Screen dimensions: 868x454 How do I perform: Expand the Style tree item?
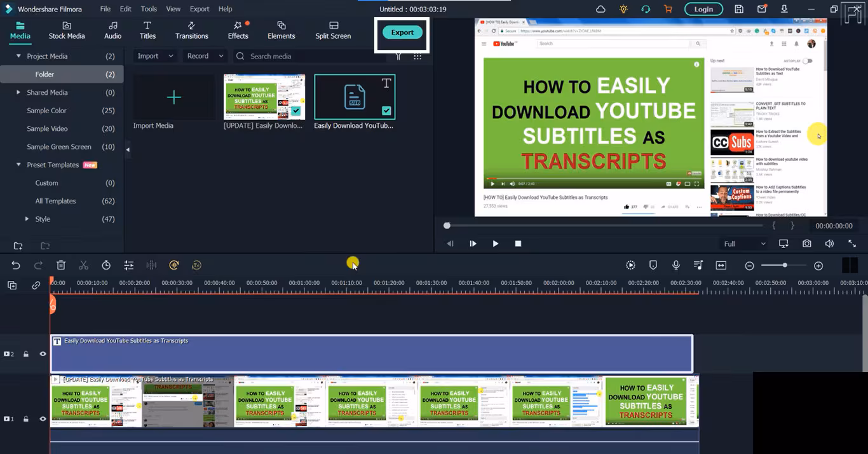(27, 219)
